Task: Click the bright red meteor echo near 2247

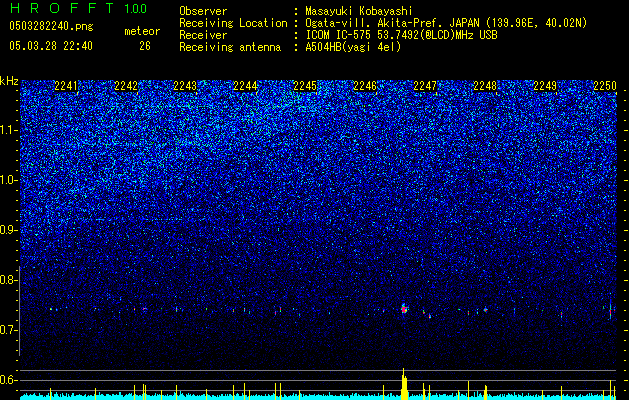Action: click(x=404, y=309)
